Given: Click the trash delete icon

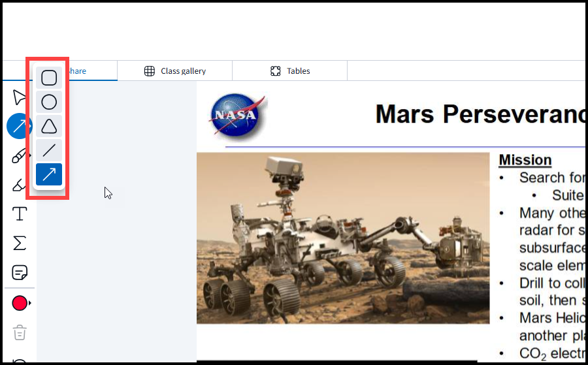Looking at the screenshot, I should point(20,332).
